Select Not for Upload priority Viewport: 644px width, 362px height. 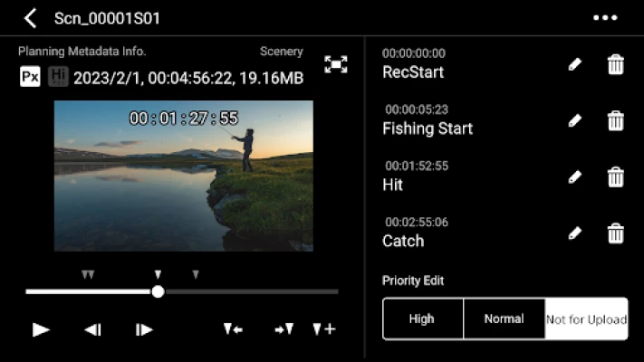[586, 319]
